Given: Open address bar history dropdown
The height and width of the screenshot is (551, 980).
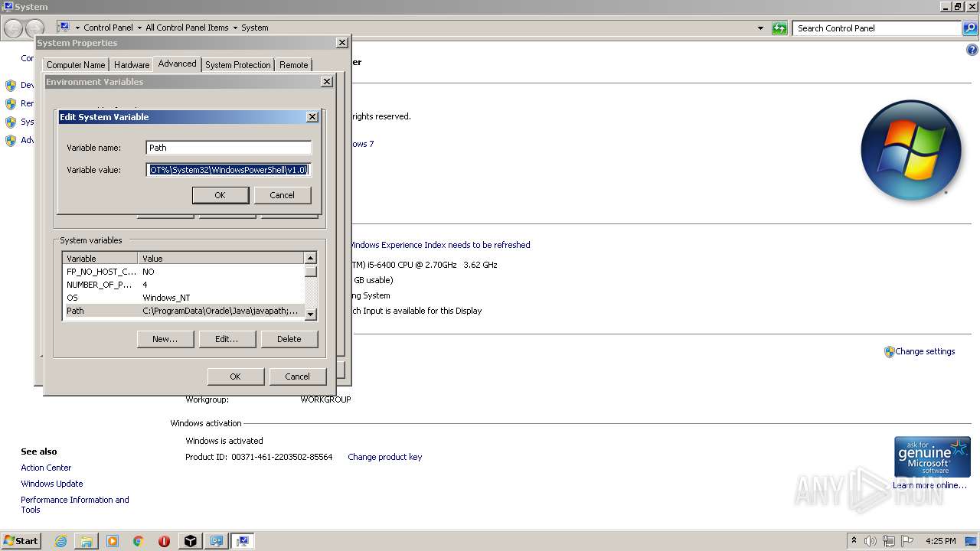Looking at the screenshot, I should (760, 28).
